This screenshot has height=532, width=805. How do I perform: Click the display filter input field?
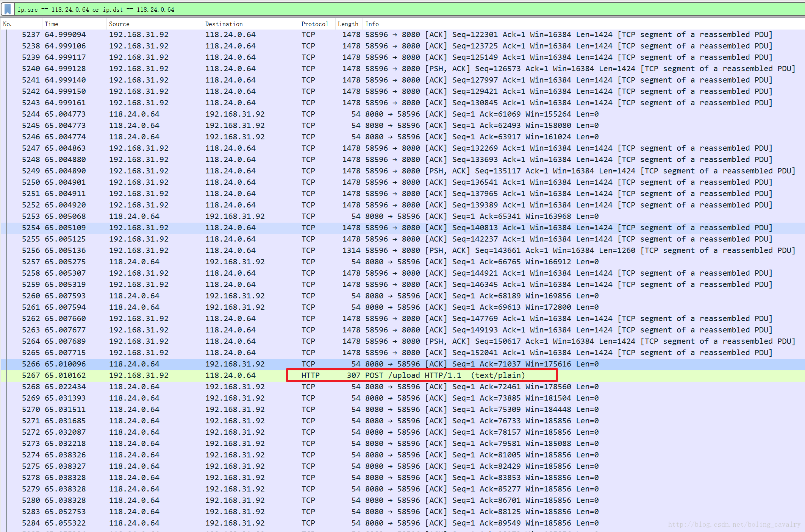tap(409, 9)
